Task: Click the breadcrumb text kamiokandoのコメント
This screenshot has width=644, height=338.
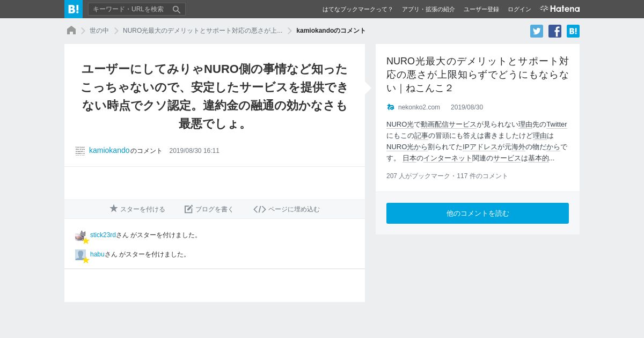Action: pyautogui.click(x=331, y=31)
